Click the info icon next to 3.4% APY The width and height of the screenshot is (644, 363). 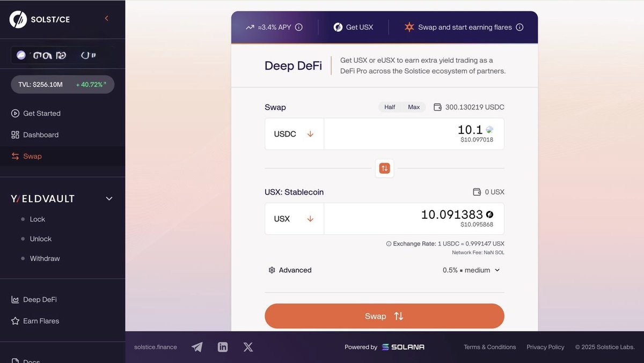[299, 27]
